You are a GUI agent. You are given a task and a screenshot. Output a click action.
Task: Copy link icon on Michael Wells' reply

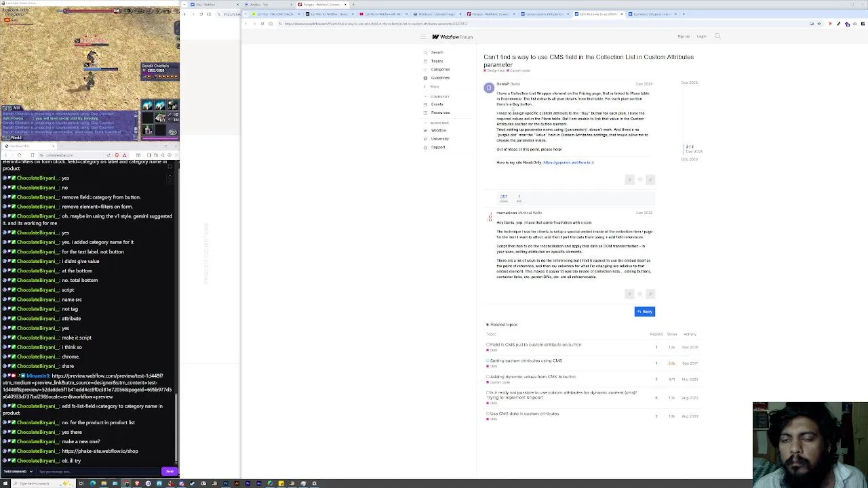coord(650,293)
